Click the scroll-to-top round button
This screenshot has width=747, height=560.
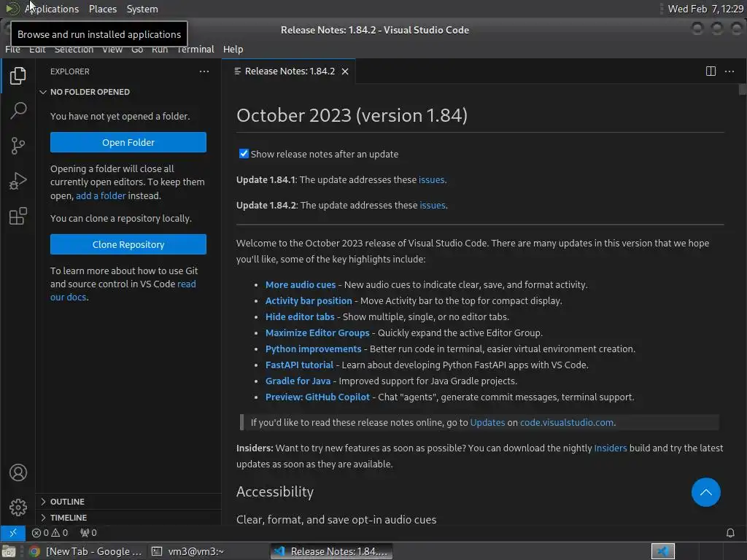pyautogui.click(x=705, y=492)
